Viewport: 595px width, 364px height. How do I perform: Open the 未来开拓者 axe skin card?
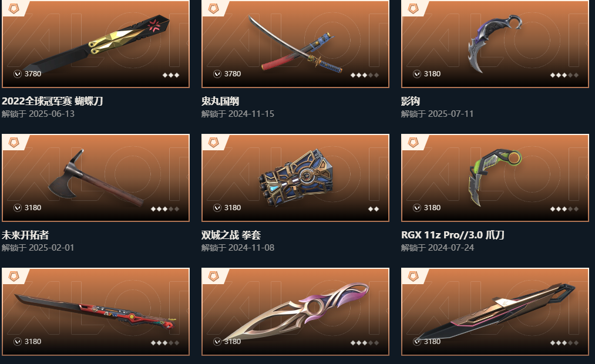96,178
